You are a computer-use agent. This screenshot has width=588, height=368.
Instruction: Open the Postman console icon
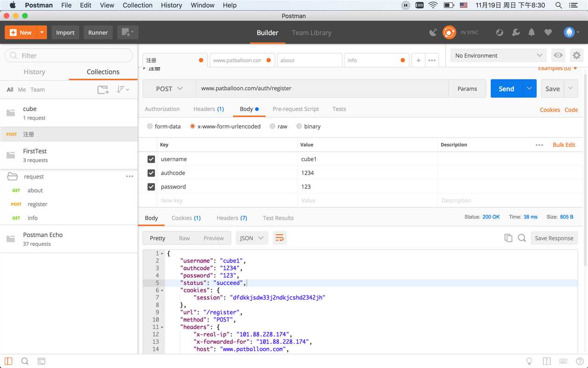pos(41,361)
